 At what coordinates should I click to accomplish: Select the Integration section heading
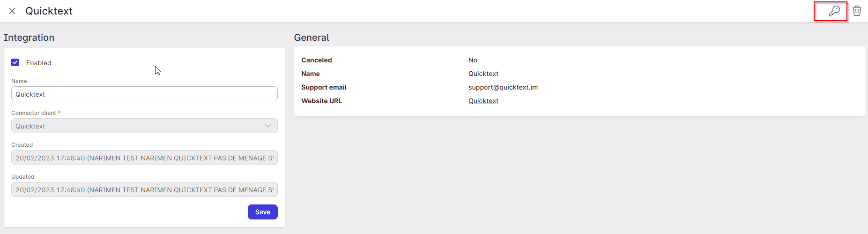[29, 38]
